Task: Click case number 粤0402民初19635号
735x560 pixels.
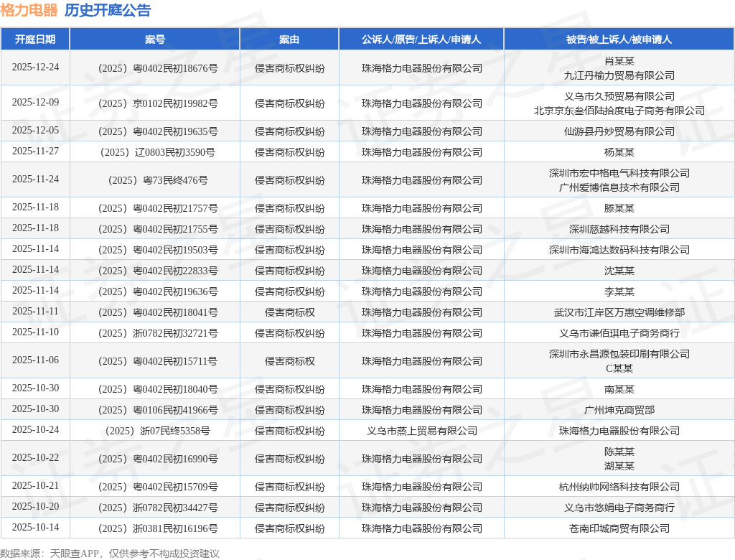Action: click(158, 132)
